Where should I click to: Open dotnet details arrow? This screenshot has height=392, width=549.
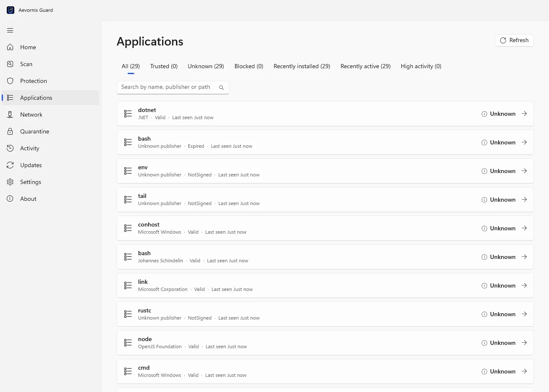pos(524,114)
